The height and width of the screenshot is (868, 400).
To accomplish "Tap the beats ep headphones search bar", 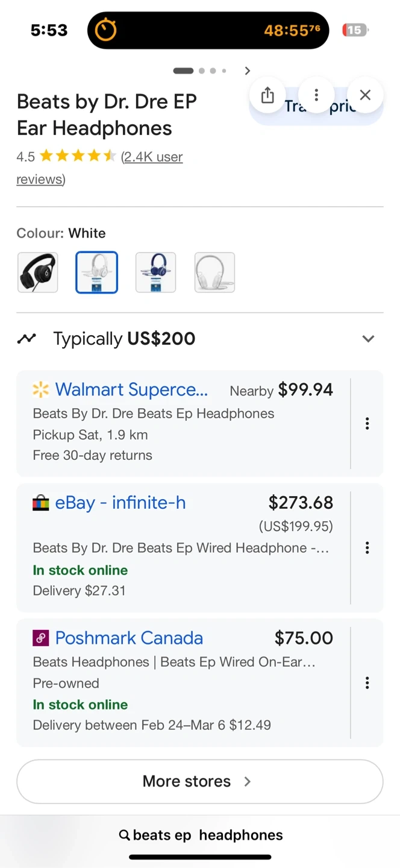I will click(x=201, y=835).
